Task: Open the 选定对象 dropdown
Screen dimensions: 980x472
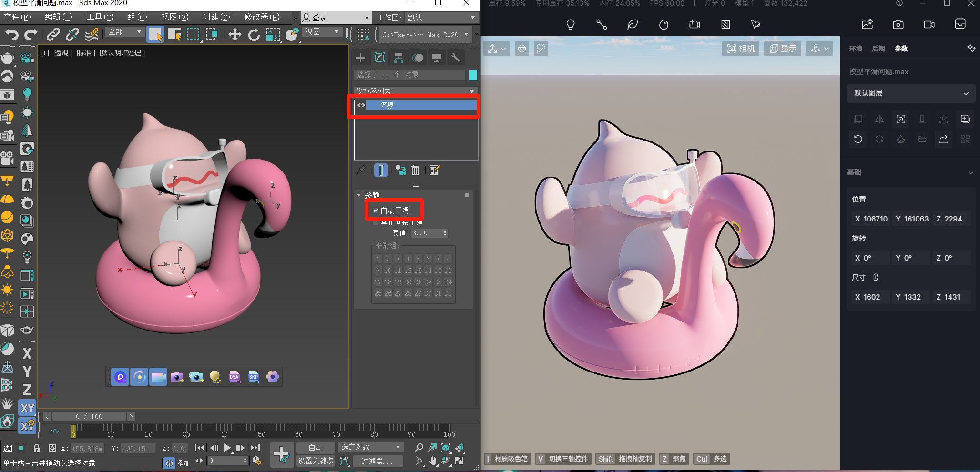Action: coord(370,447)
